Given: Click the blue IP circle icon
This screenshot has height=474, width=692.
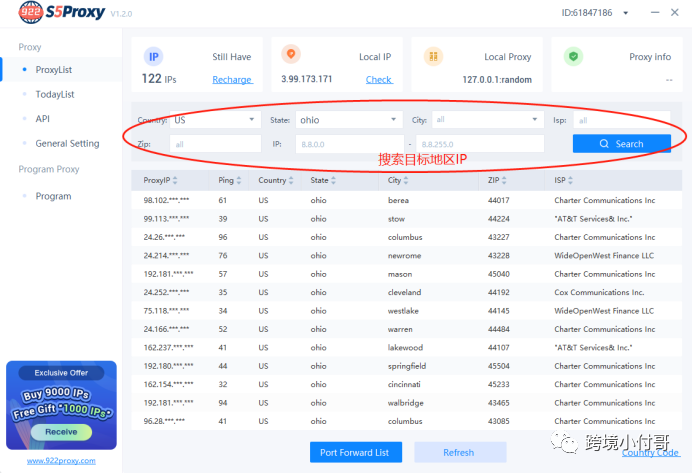Looking at the screenshot, I should [x=153, y=57].
